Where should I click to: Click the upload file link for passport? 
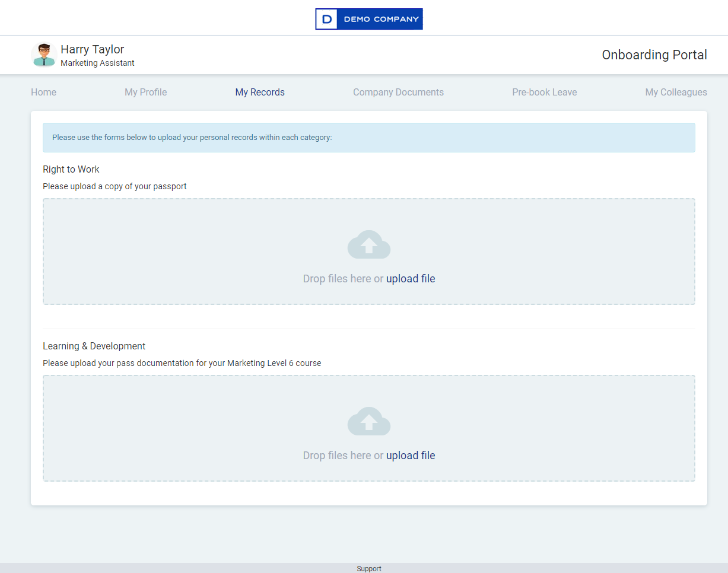411,278
